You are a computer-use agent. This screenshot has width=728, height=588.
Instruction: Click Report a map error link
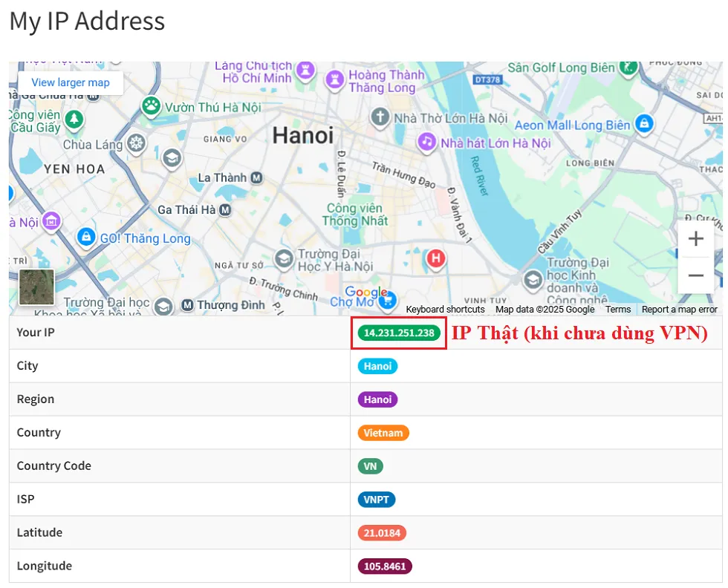click(x=679, y=309)
